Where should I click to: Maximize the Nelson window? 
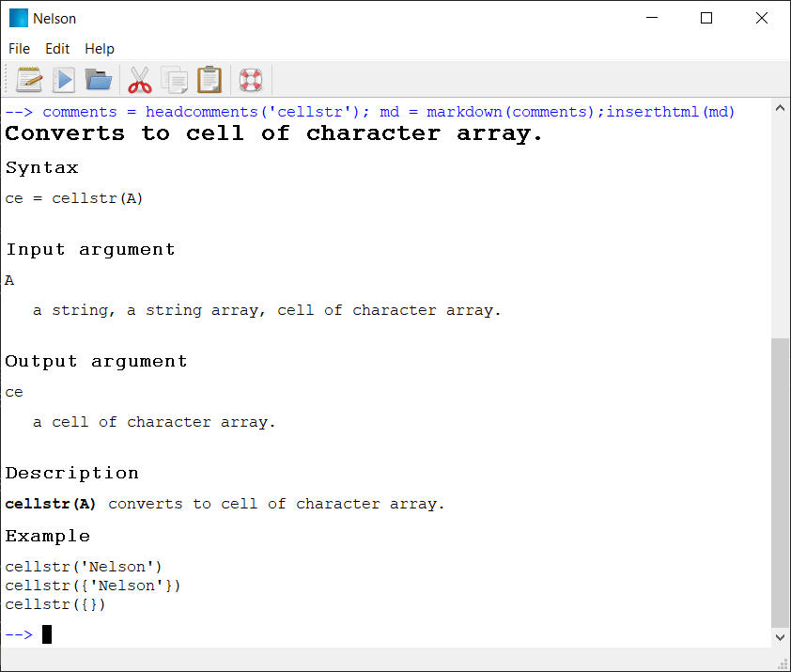pos(706,18)
